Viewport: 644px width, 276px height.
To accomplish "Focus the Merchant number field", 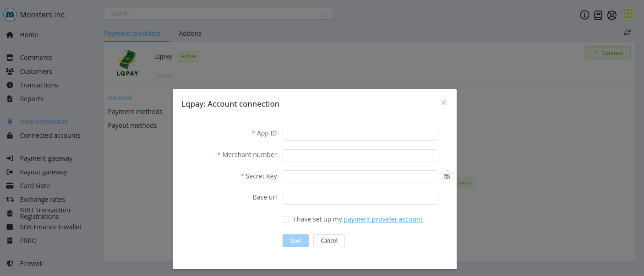I will [x=360, y=156].
